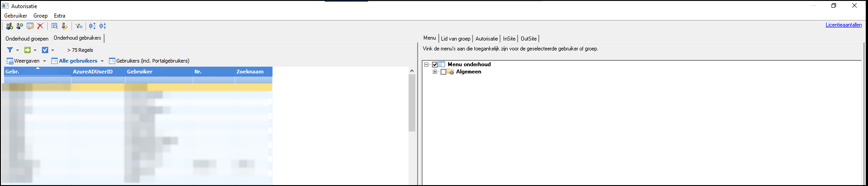The image size is (868, 186).
Task: Click the collapse all rows icon
Action: (103, 26)
